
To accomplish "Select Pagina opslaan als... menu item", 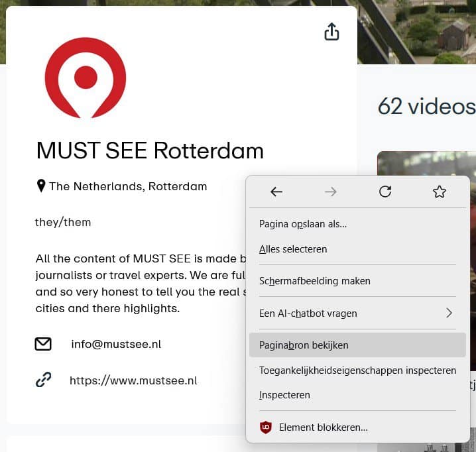I will [x=303, y=224].
